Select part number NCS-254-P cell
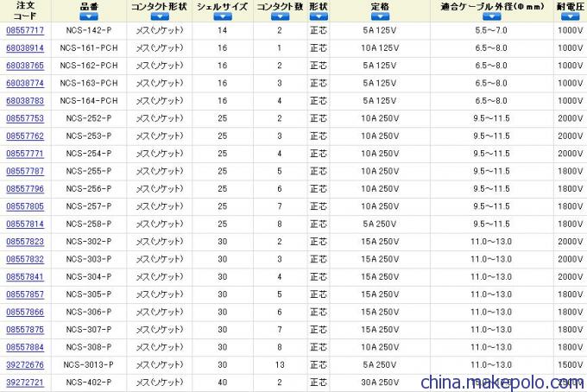The width and height of the screenshot is (587, 392). coord(89,154)
